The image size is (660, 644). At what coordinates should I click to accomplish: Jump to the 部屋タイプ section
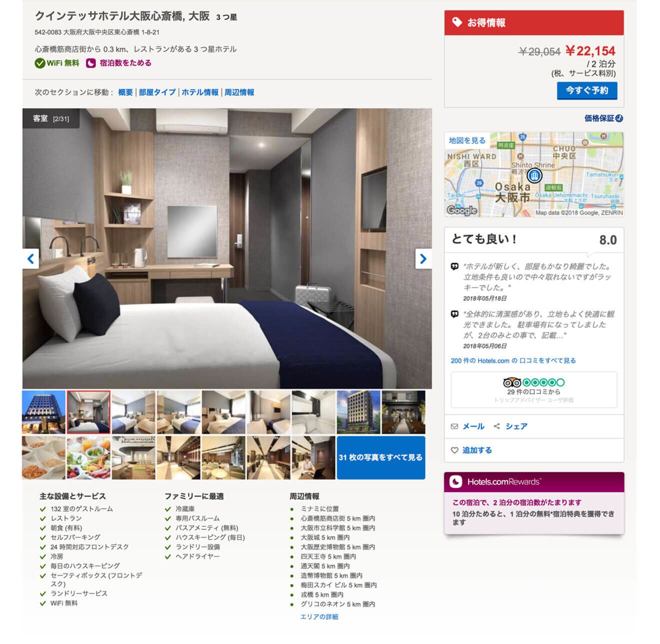157,92
